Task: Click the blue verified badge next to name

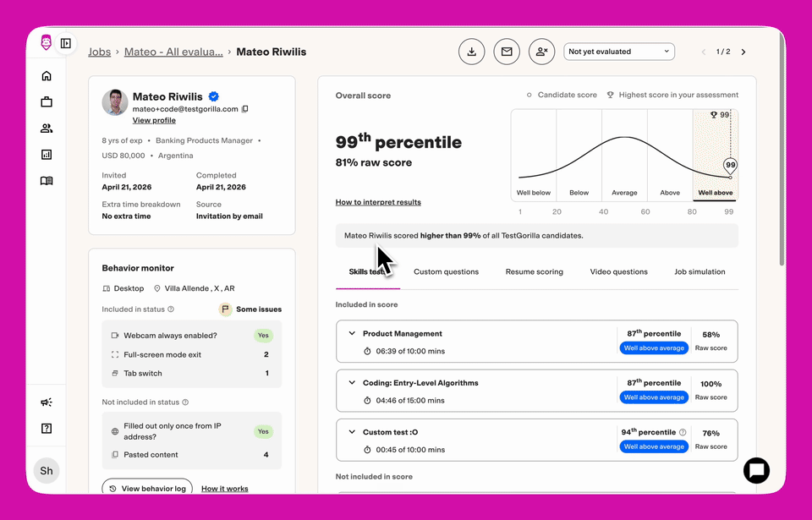Action: [x=213, y=96]
